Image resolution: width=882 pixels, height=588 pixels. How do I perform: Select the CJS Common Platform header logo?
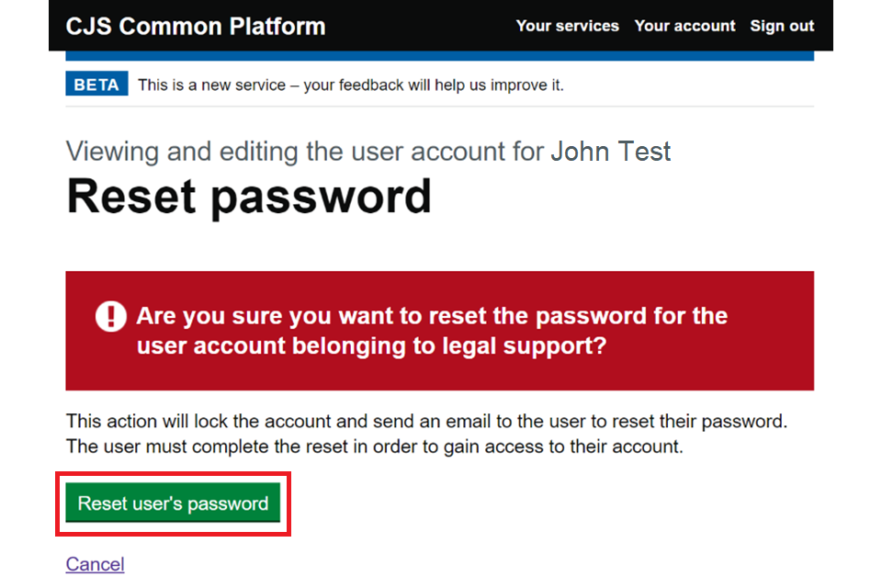pyautogui.click(x=196, y=26)
